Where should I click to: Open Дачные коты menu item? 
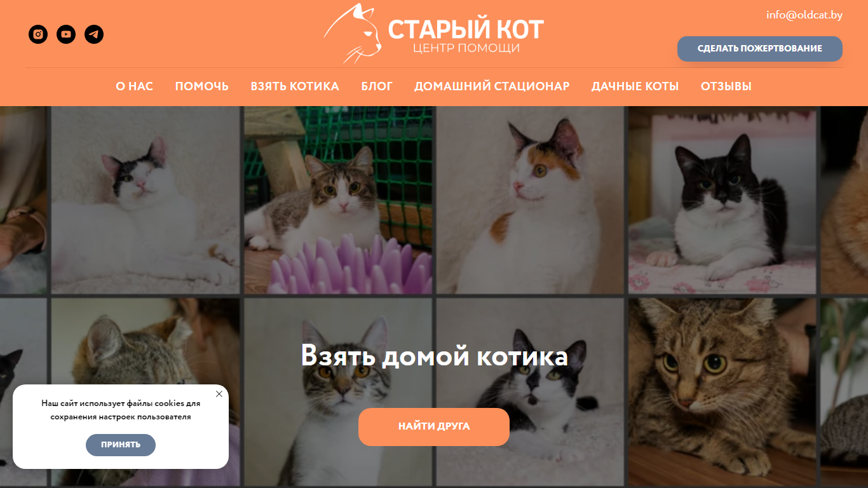[635, 86]
